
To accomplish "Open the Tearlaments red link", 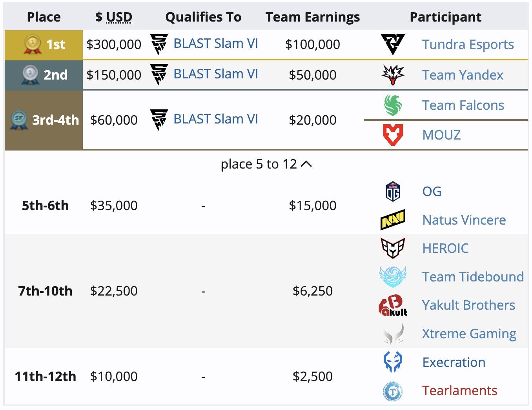I will pyautogui.click(x=459, y=391).
